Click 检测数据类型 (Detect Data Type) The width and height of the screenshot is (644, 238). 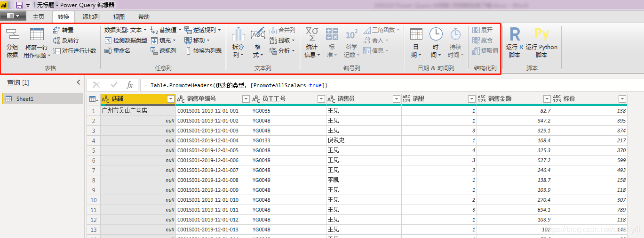(x=126, y=41)
